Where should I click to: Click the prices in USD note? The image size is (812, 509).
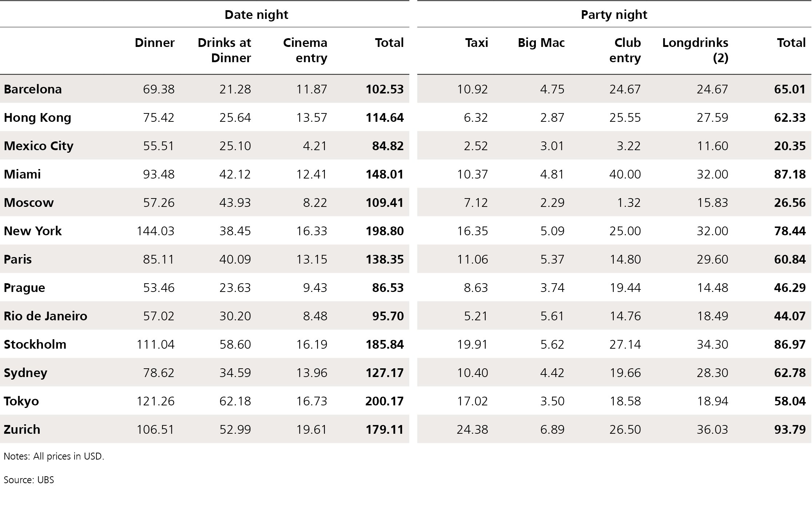click(x=54, y=456)
